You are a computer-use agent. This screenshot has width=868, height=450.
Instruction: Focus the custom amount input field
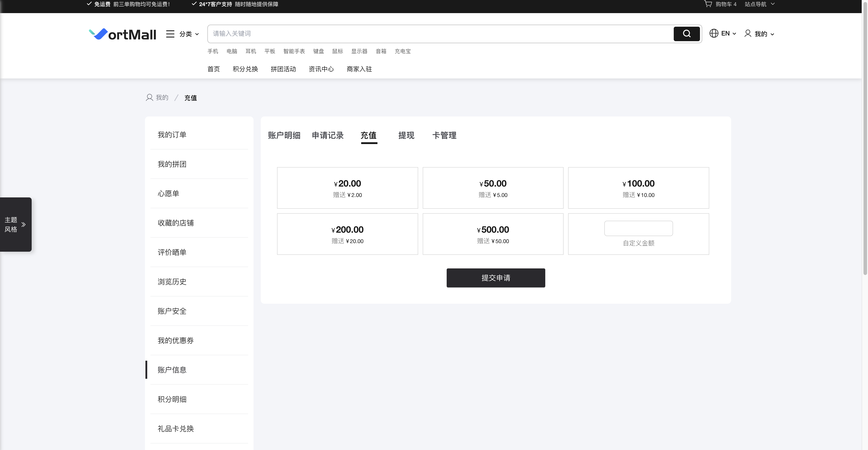point(638,228)
